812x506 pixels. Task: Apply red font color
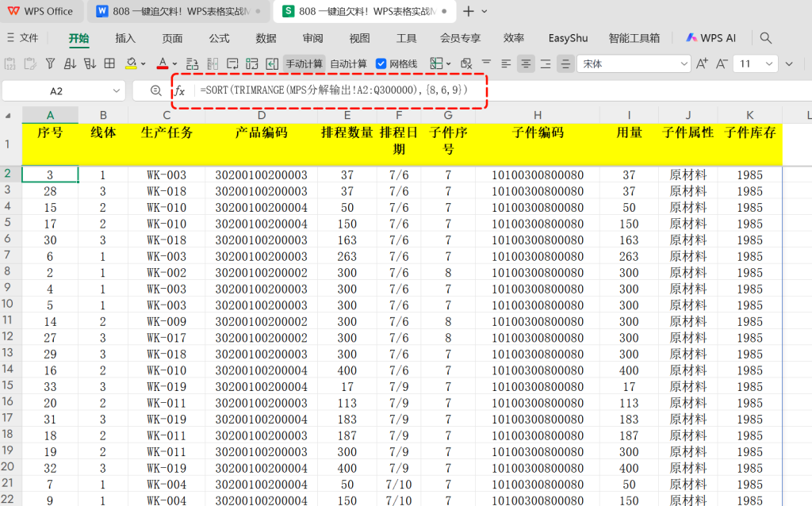(163, 63)
